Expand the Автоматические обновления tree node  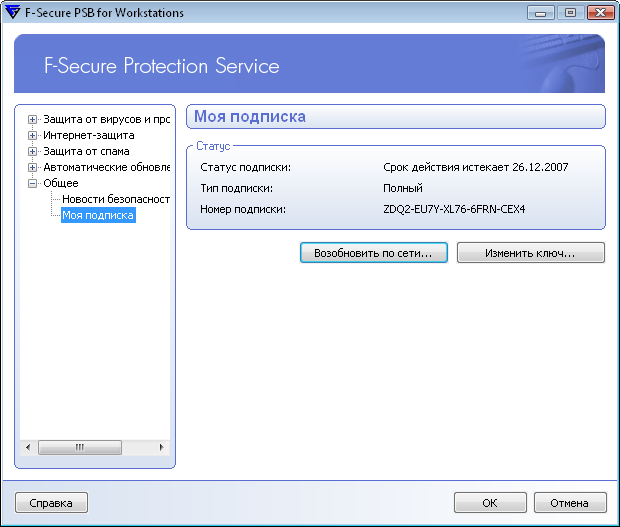coord(32,168)
